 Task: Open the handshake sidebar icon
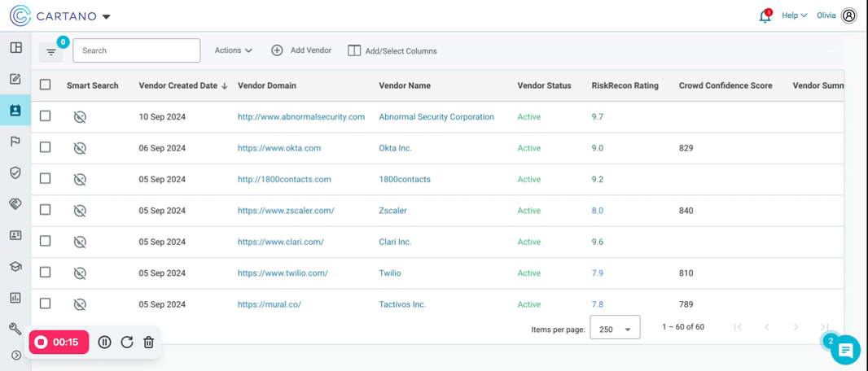click(x=15, y=204)
